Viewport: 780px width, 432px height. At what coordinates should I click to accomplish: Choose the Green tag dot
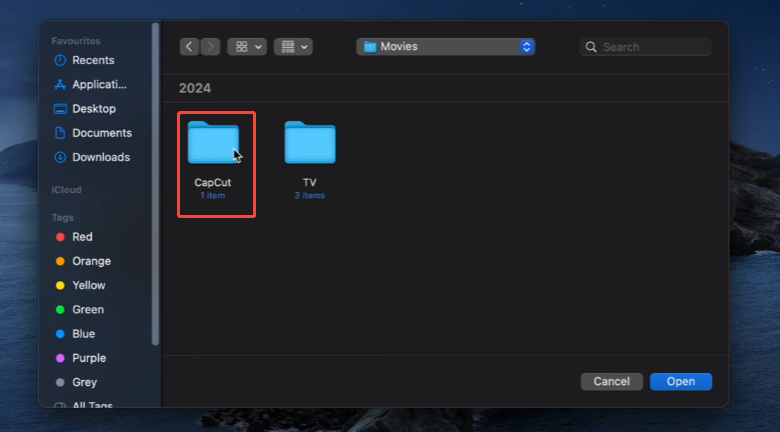[x=60, y=310]
